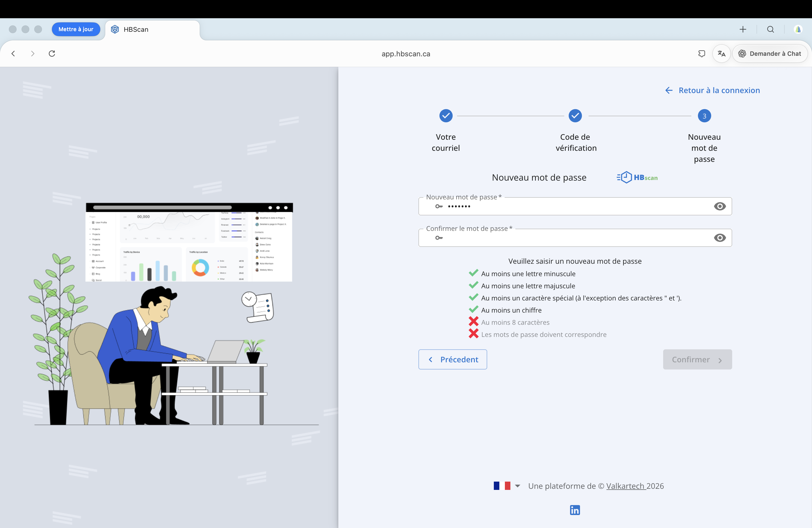Open the Valkartech link
Screen dimensions: 812x528
626,486
